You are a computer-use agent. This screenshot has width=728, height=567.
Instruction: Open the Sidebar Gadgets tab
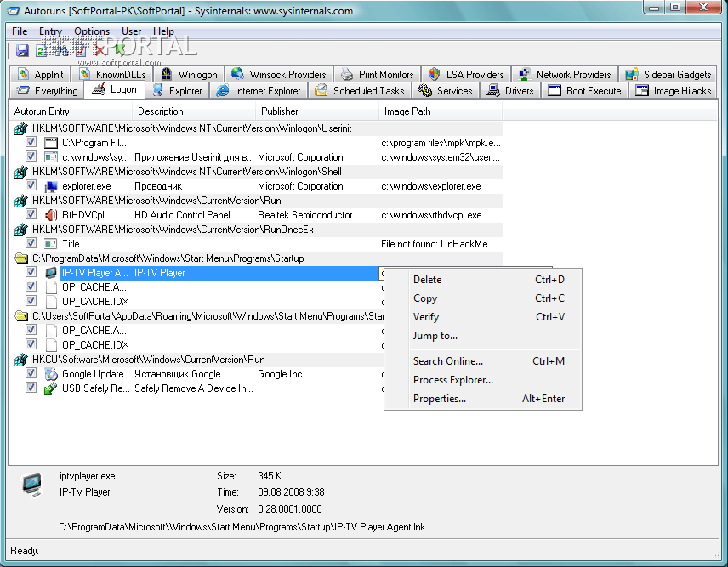668,74
